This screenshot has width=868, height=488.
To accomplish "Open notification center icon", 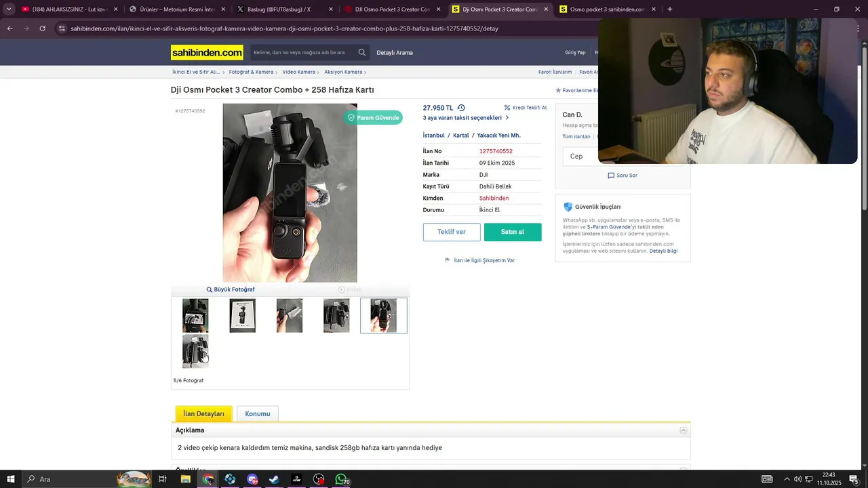I will coord(854,479).
